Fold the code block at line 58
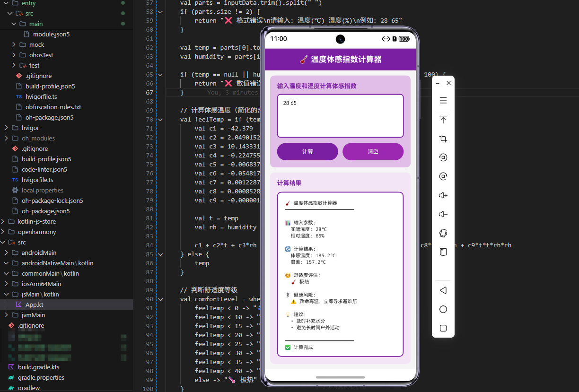 [x=160, y=12]
